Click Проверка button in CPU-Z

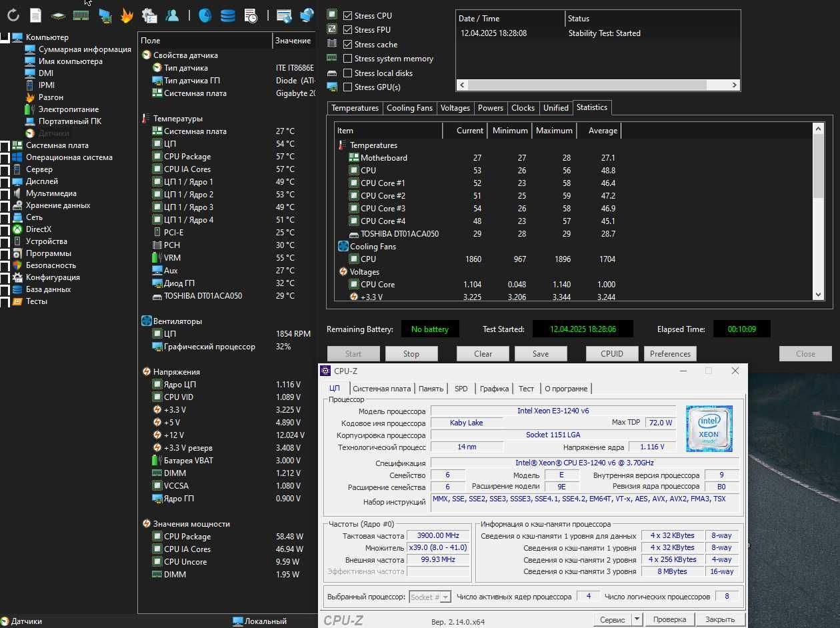pyautogui.click(x=669, y=619)
